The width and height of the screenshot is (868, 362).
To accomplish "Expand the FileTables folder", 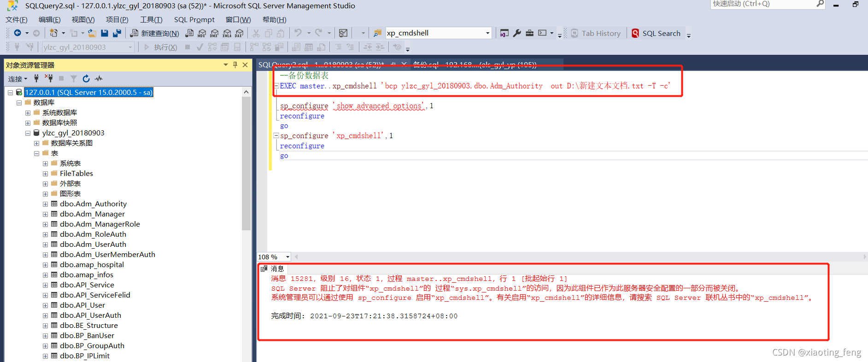I will pyautogui.click(x=45, y=174).
